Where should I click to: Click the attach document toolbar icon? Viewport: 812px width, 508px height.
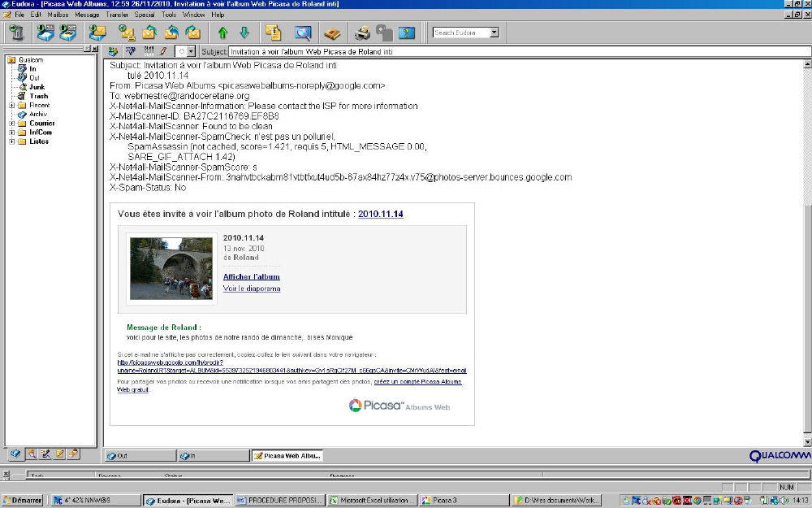click(x=274, y=33)
